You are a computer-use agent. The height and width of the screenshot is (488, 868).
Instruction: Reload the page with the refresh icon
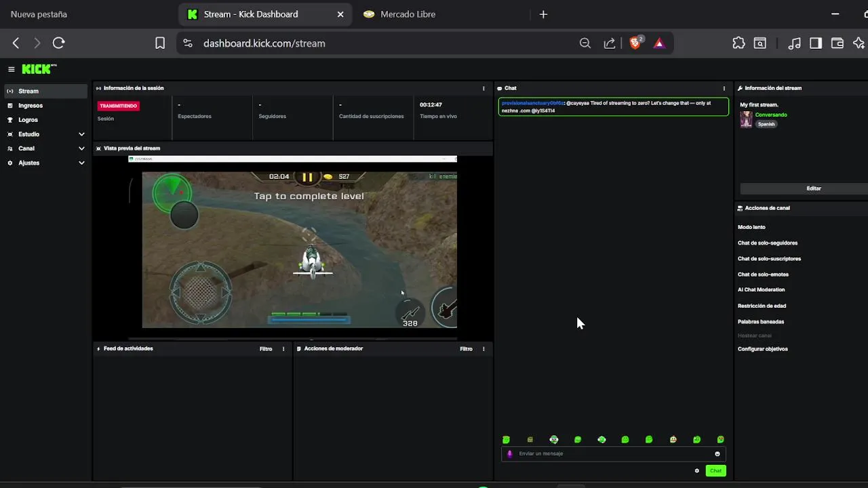(x=59, y=43)
